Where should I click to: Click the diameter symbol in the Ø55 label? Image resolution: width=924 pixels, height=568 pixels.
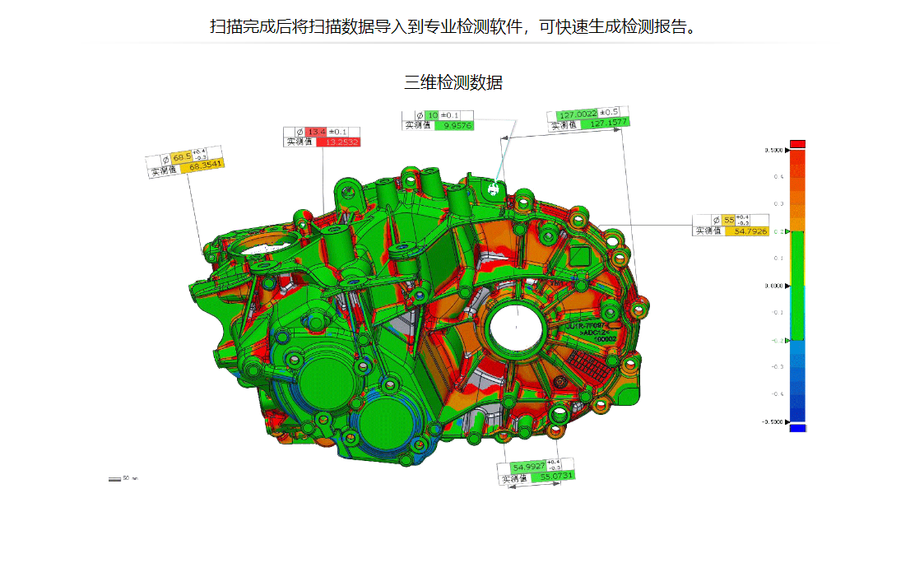[715, 220]
